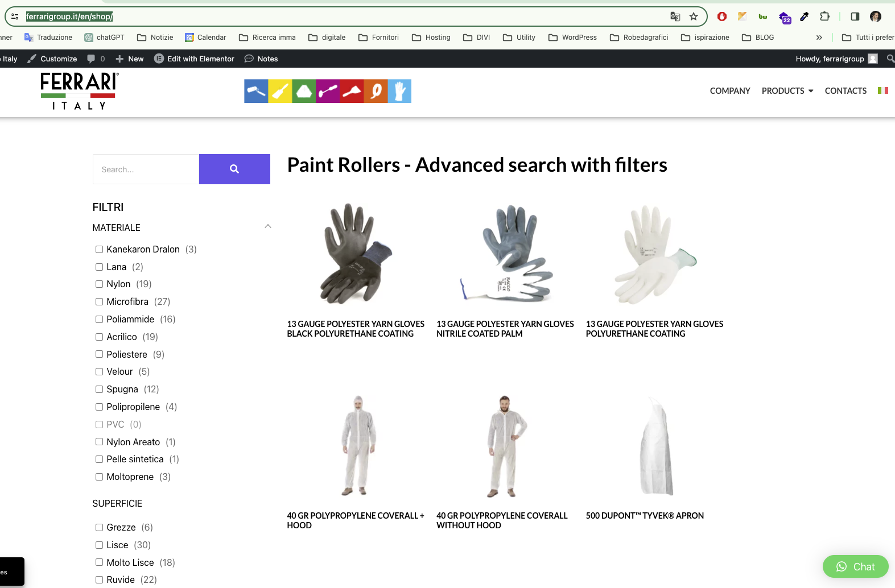Viewport: 895px width, 588px height.
Task: Open the Howdy, ferrarigroup account menu
Action: click(x=836, y=59)
